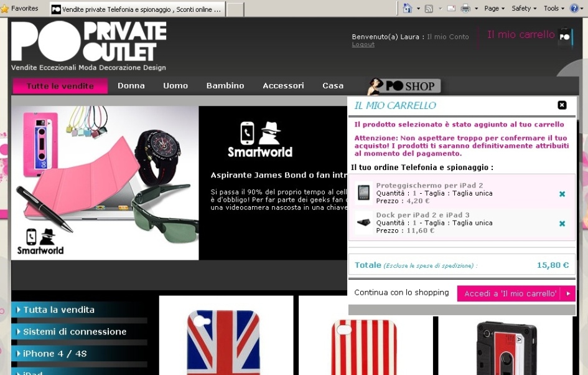The image size is (588, 375).
Task: Open the PO SHOP button
Action: tap(404, 87)
